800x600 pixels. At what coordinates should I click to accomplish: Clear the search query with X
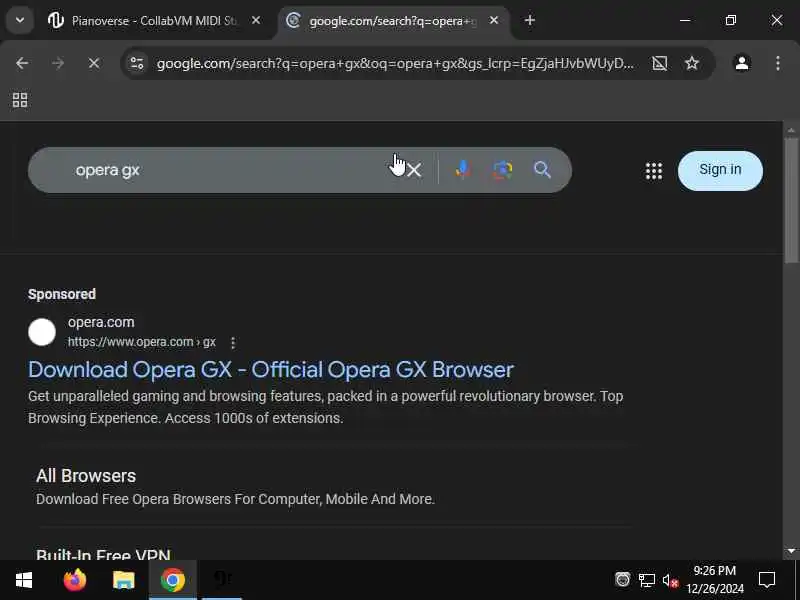[x=414, y=170]
